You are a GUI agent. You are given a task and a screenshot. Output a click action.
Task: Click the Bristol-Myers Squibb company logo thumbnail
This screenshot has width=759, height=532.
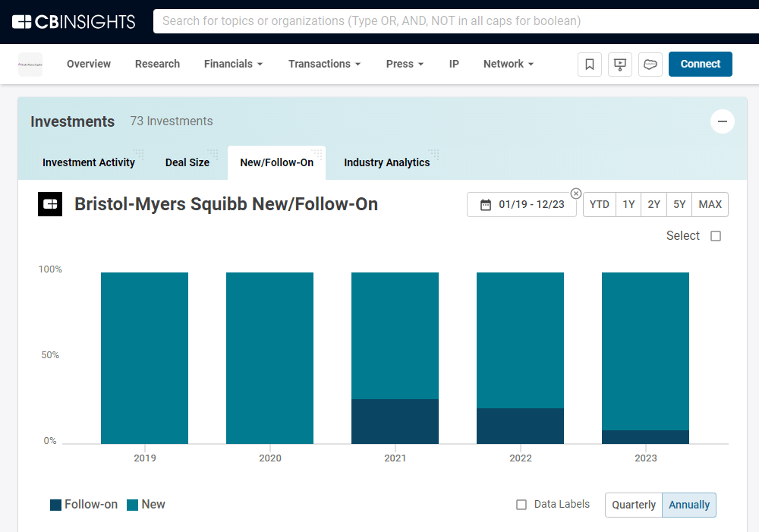(30, 65)
